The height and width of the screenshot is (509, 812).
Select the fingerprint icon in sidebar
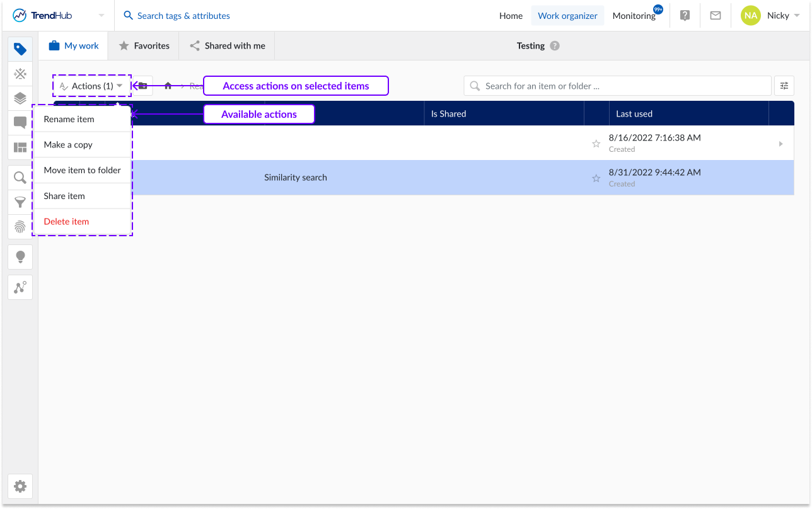pos(20,227)
